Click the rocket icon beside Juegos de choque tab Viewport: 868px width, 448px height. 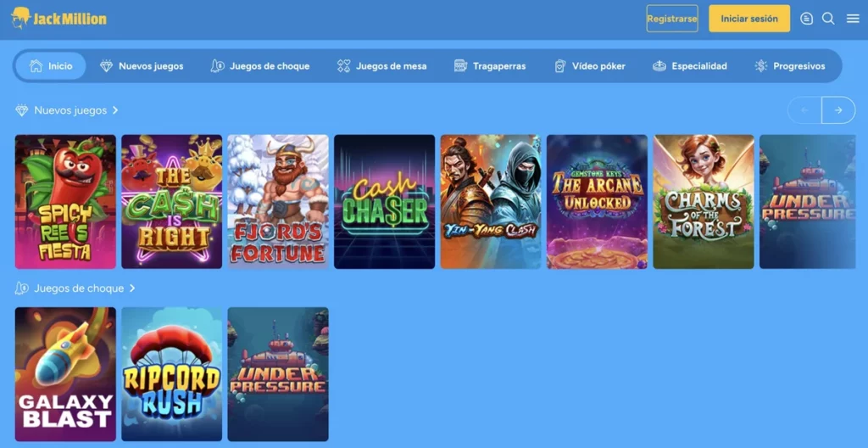coord(217,66)
